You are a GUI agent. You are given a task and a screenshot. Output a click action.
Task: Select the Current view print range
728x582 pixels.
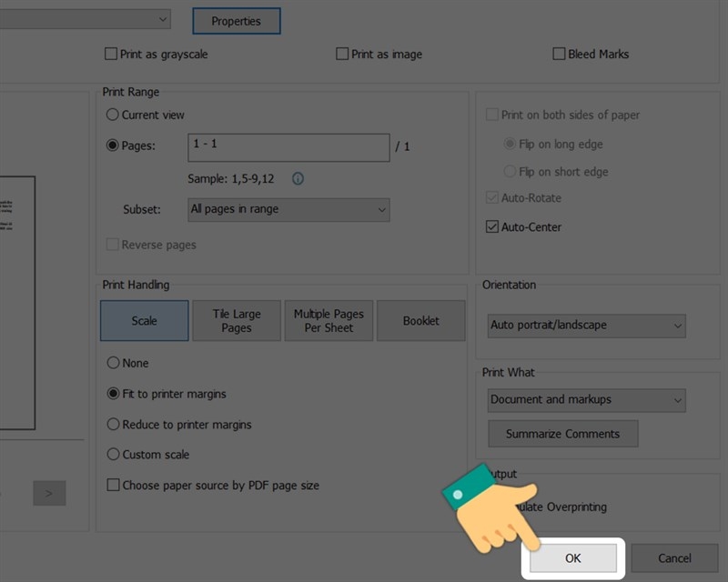113,115
